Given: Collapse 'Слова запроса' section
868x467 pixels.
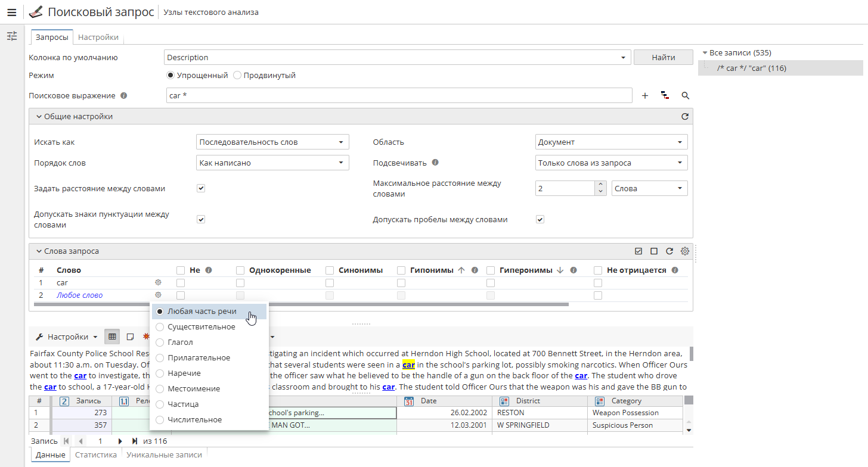Looking at the screenshot, I should click(x=39, y=251).
